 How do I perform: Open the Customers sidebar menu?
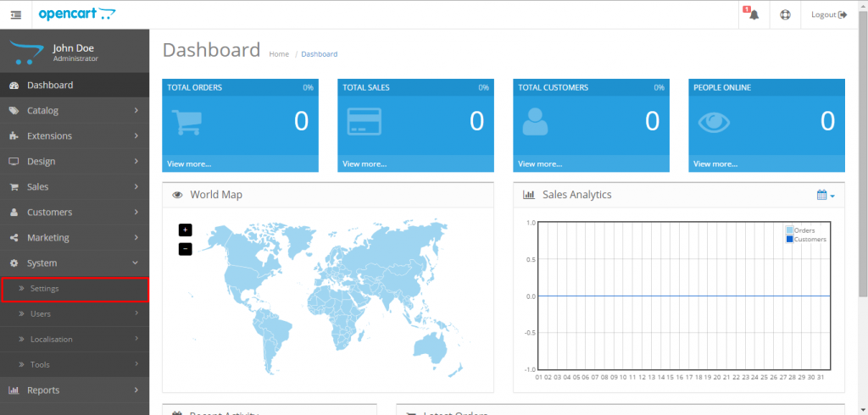coord(75,212)
